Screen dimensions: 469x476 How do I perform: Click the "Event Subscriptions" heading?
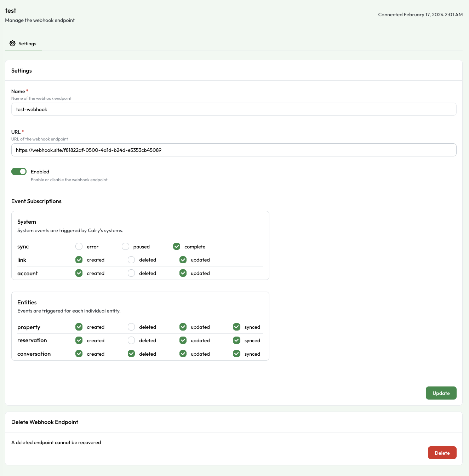tap(36, 201)
